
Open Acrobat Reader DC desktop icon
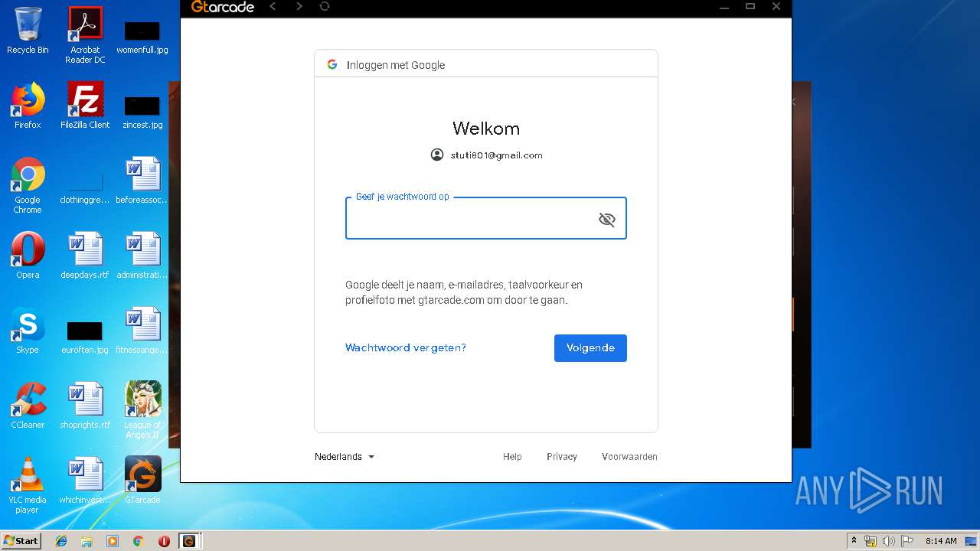point(85,35)
